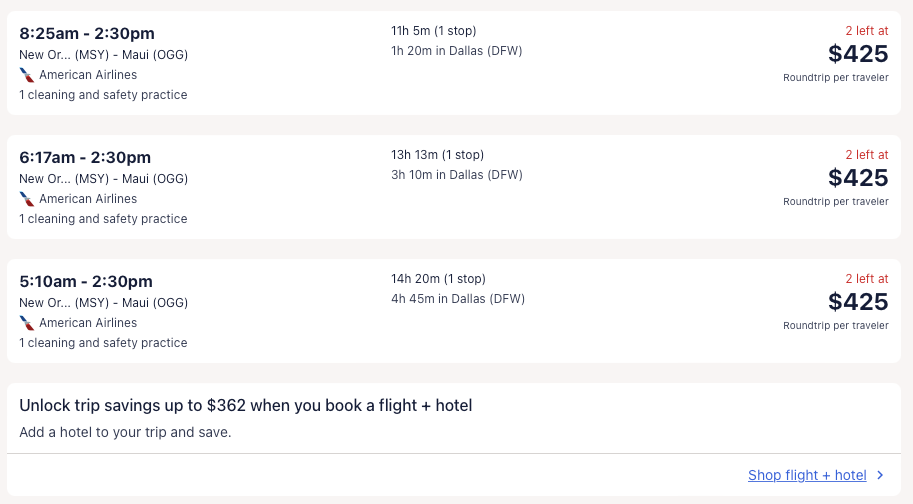Select the 6:17am - 2:30pm departure time
The height and width of the screenshot is (504, 913).
(x=85, y=158)
